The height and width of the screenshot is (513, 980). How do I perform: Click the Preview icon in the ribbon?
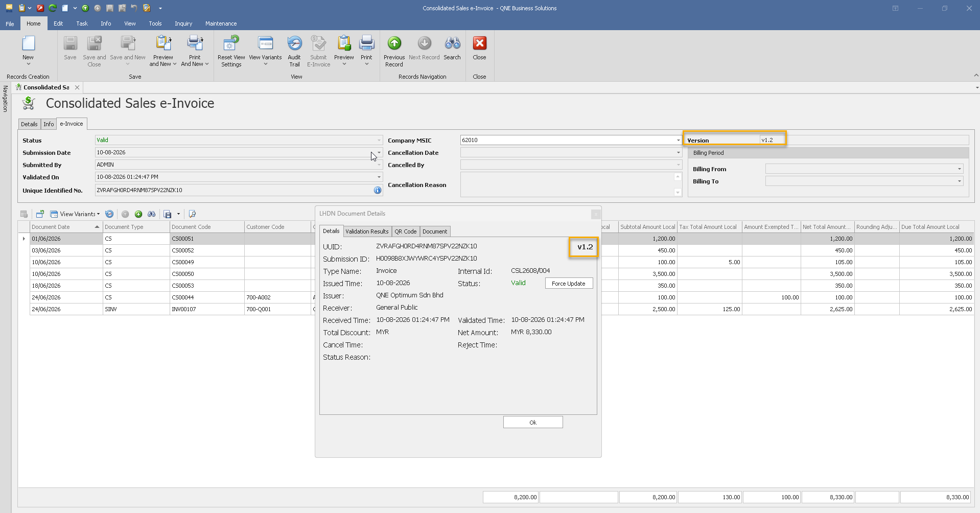tap(344, 44)
